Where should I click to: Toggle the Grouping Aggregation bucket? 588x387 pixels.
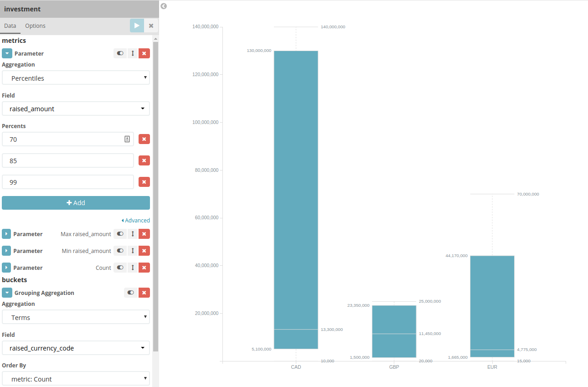coord(131,293)
